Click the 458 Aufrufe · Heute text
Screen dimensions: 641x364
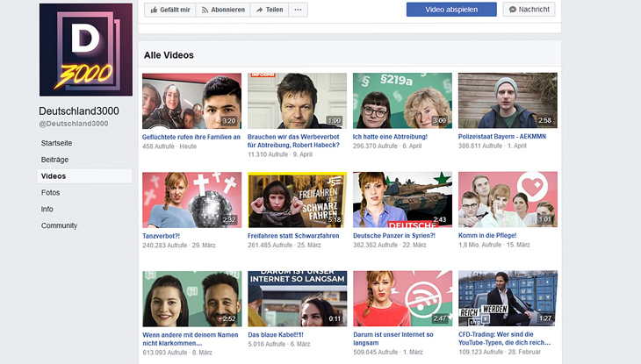[169, 146]
